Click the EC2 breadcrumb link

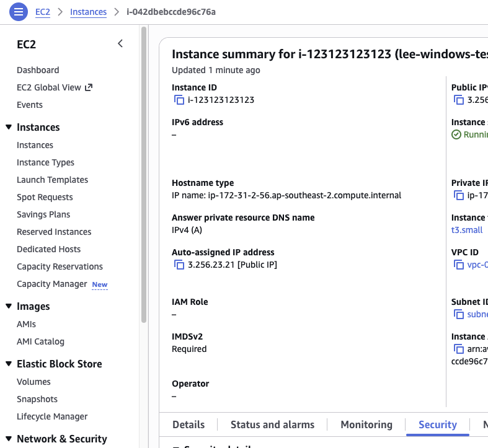coord(43,12)
